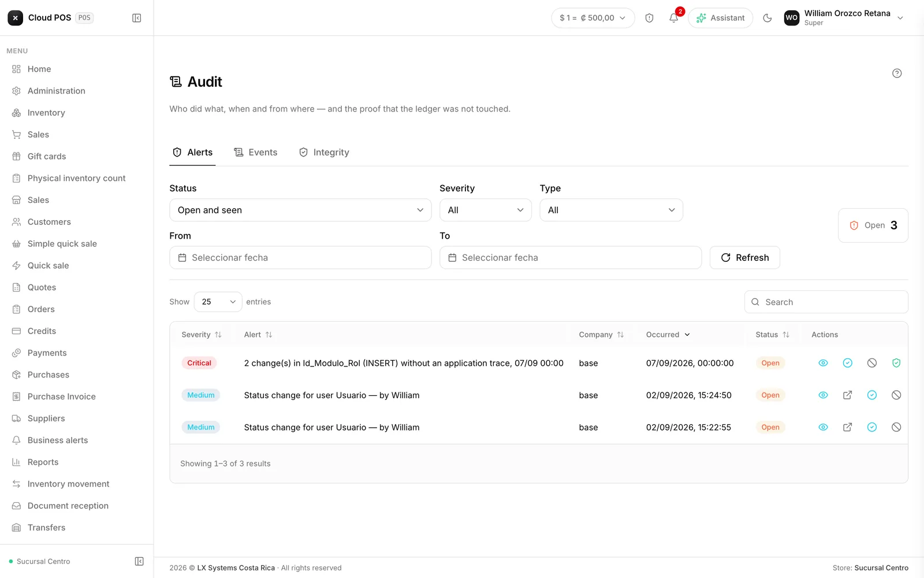Switch to the Events tab

click(255, 153)
